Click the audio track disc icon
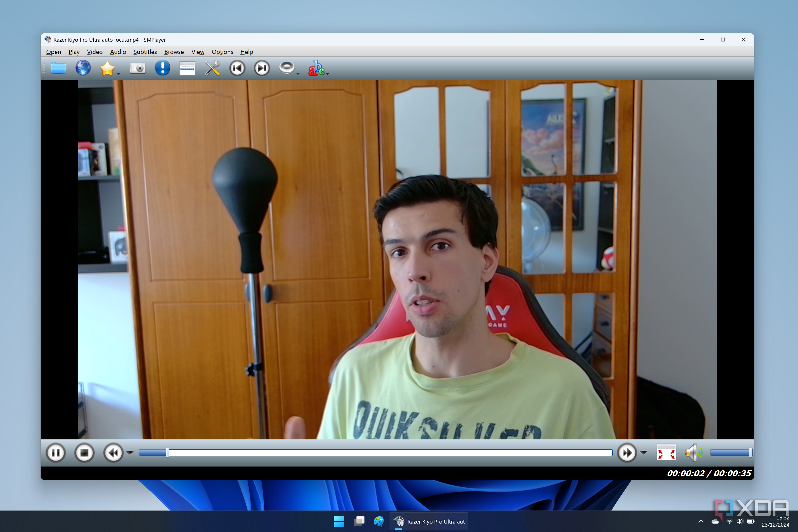Screen dimensions: 798x532 287,68
